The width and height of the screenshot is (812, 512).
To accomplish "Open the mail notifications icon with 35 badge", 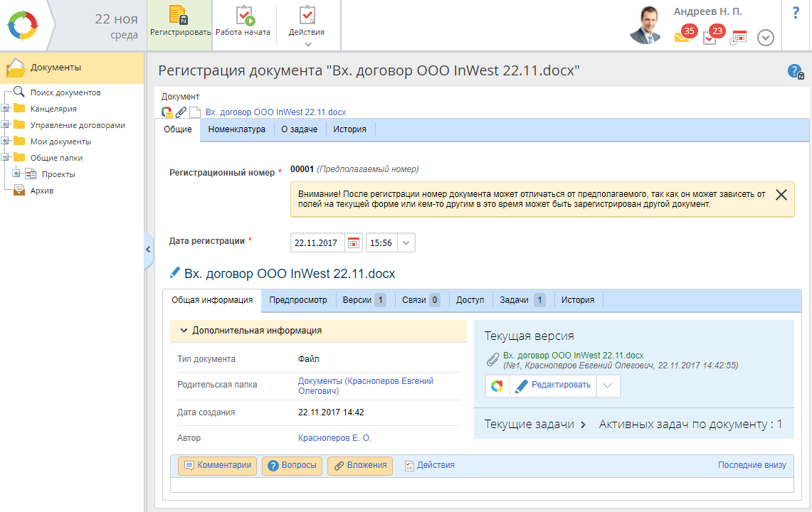I will pos(682,37).
